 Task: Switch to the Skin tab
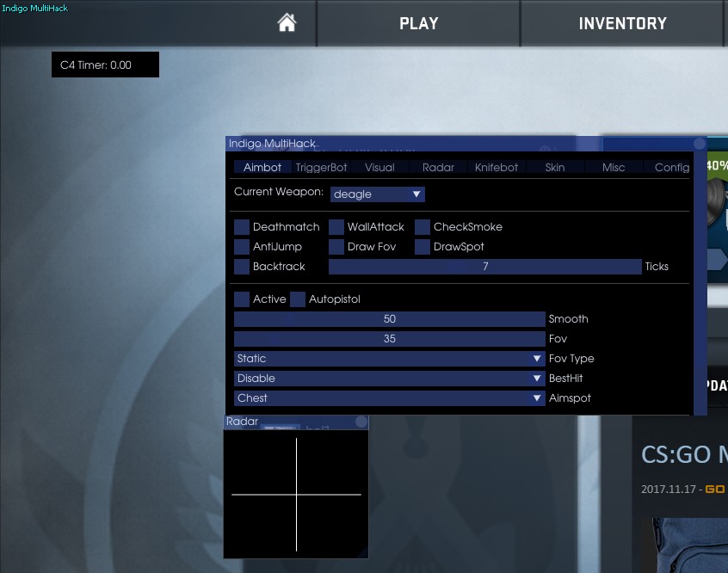pos(555,167)
